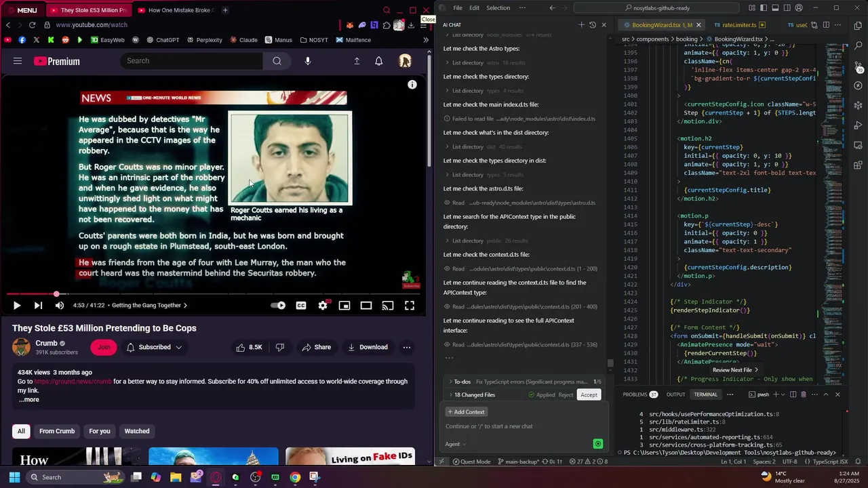Open new browser tab with plus

click(225, 10)
